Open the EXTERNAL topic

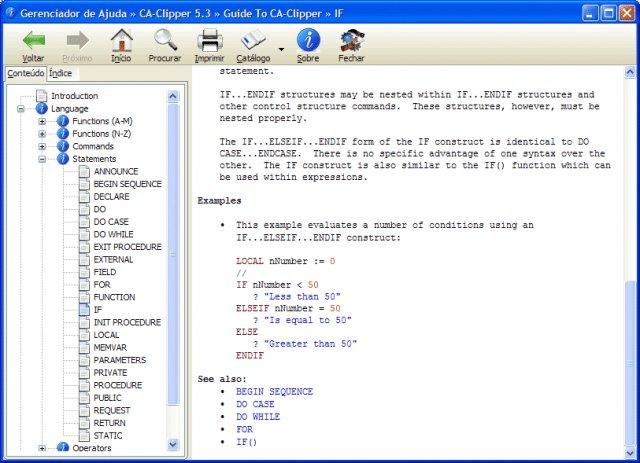coord(113,260)
